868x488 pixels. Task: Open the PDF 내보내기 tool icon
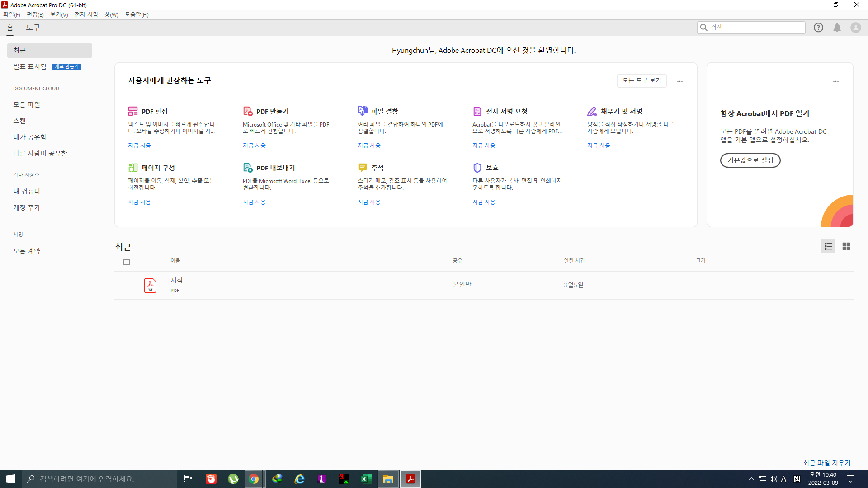(x=248, y=168)
